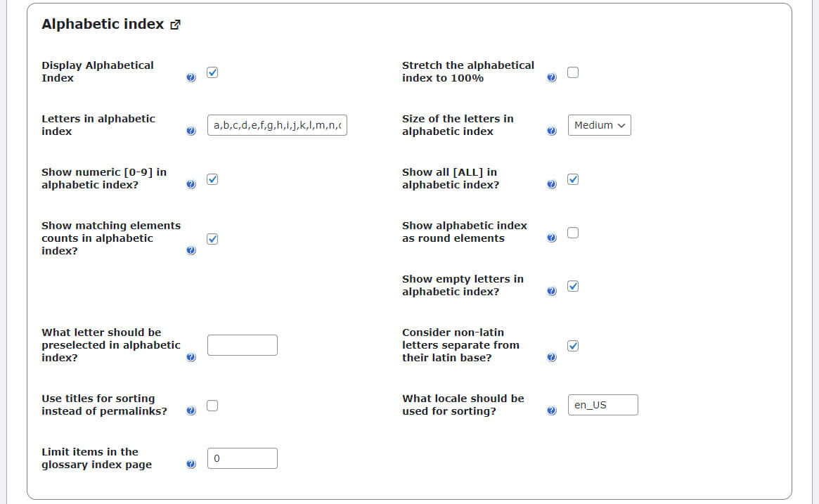Click help icon for round elements option
819x504 pixels.
point(551,238)
